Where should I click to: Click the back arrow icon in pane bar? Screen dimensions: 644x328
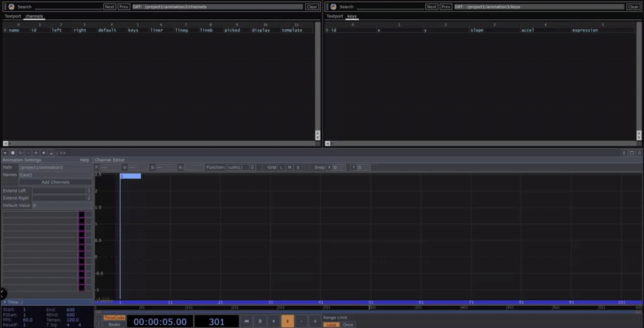tap(21, 152)
